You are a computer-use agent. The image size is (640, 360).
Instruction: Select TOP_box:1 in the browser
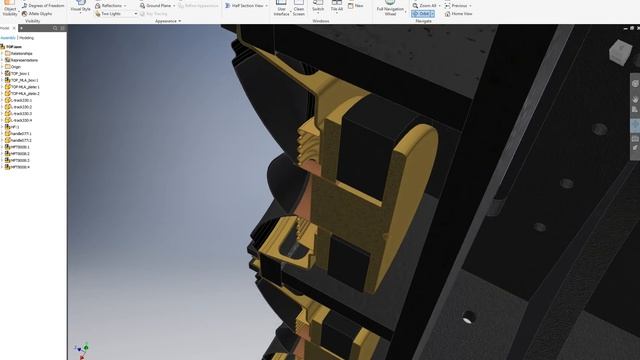pos(17,73)
